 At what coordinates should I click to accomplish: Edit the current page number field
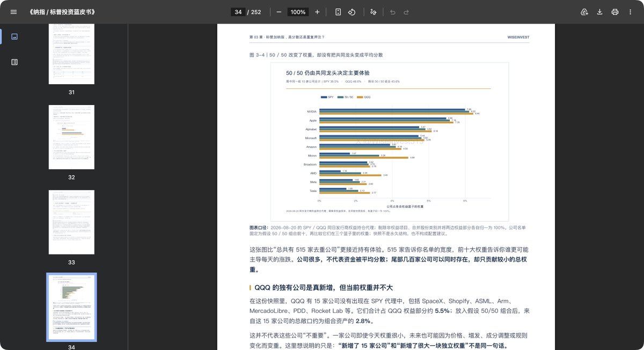coord(238,12)
